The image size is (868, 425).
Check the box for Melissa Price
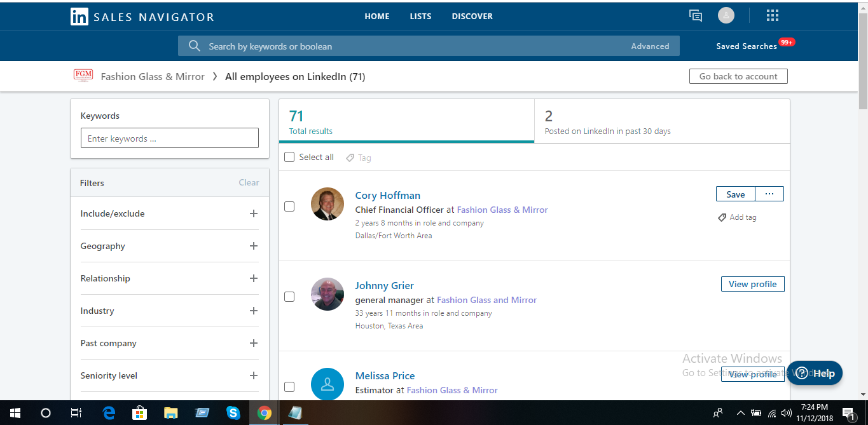click(289, 386)
